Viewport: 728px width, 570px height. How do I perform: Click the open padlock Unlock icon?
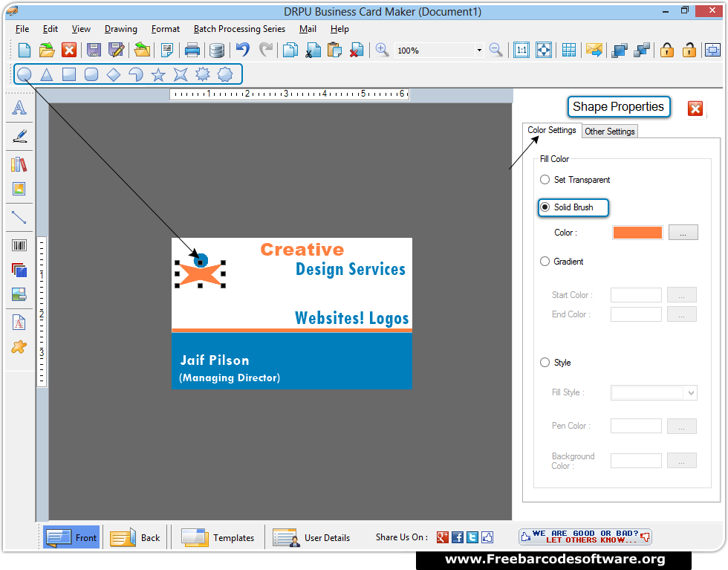tap(689, 50)
